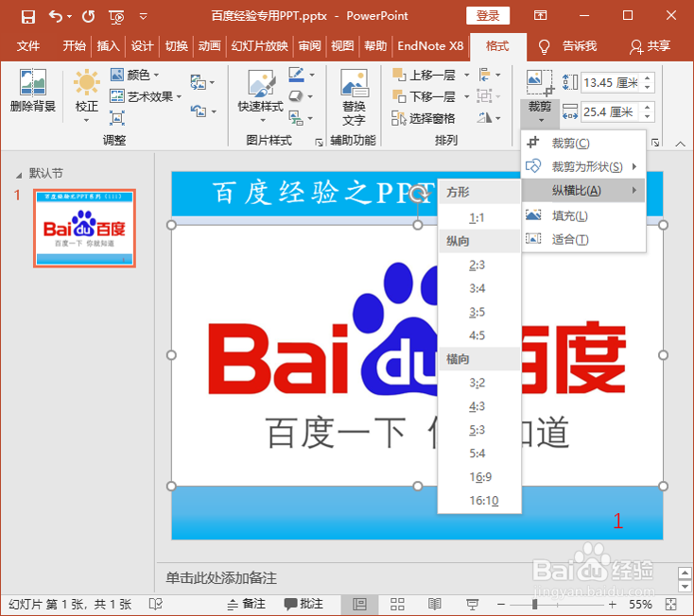Open the 艺术效果 artistic effects dropdown
The width and height of the screenshot is (694, 616).
coord(146,96)
